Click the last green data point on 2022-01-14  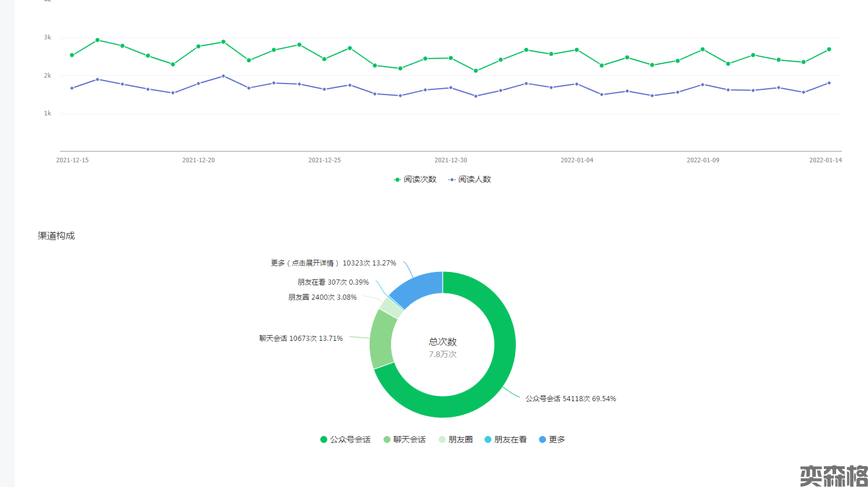[829, 49]
